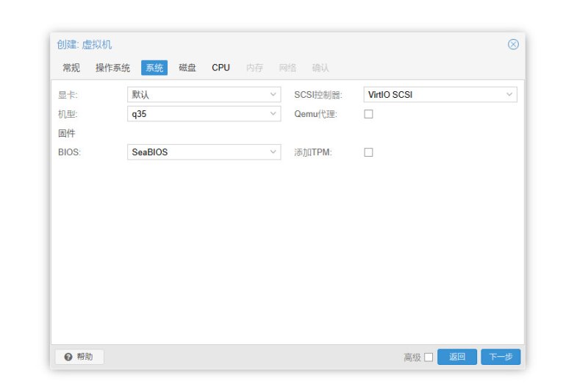Expand the SCSI控制器 dropdown arrow
588x384 pixels.
coord(509,95)
